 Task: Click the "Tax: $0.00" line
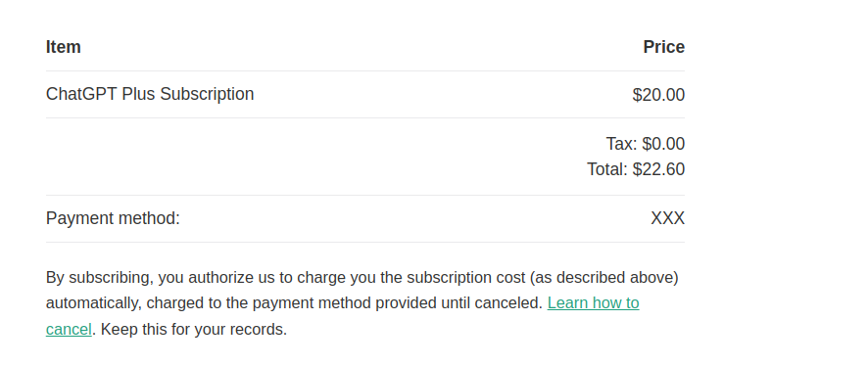(646, 144)
